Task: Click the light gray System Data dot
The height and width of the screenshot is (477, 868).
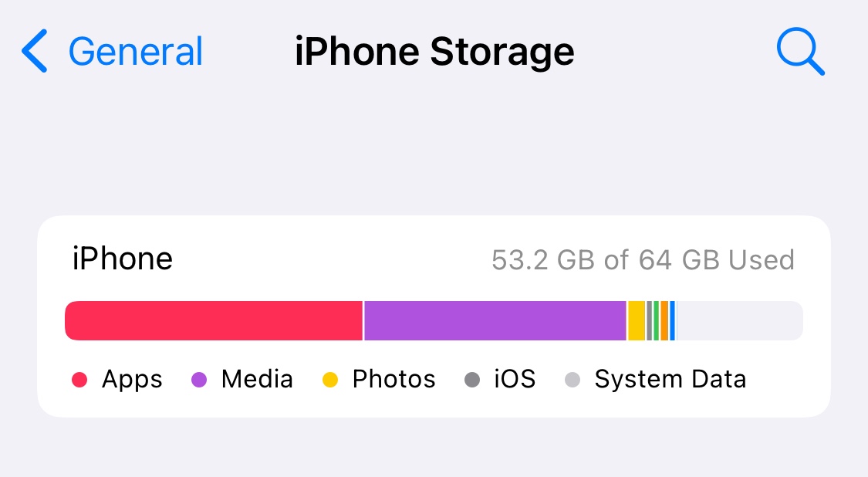Action: click(572, 380)
